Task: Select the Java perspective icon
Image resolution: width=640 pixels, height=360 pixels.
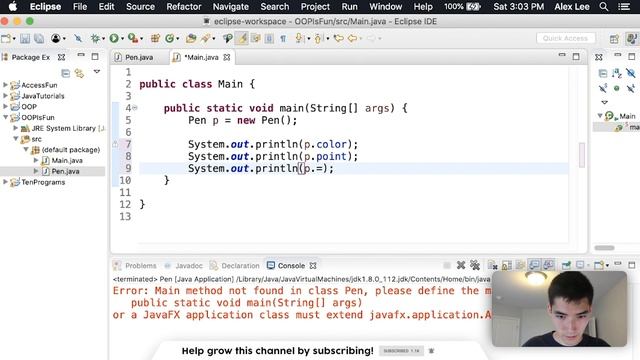Action: 631,39
